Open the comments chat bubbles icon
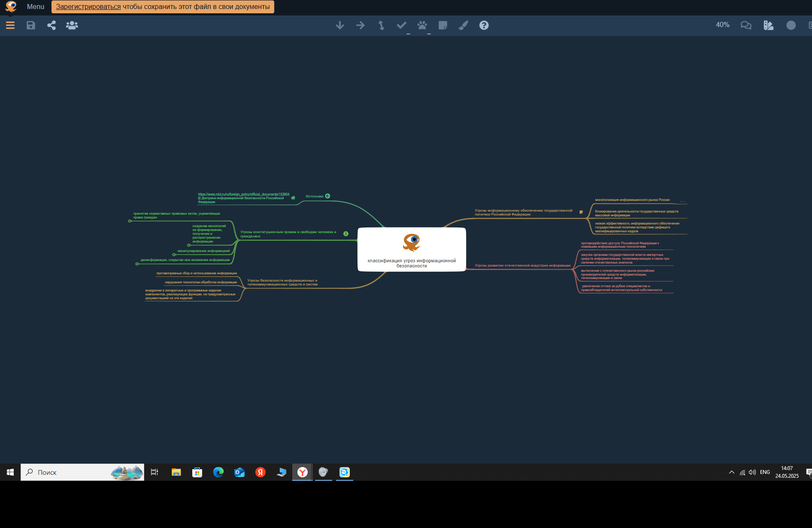The image size is (812, 528). pos(746,25)
